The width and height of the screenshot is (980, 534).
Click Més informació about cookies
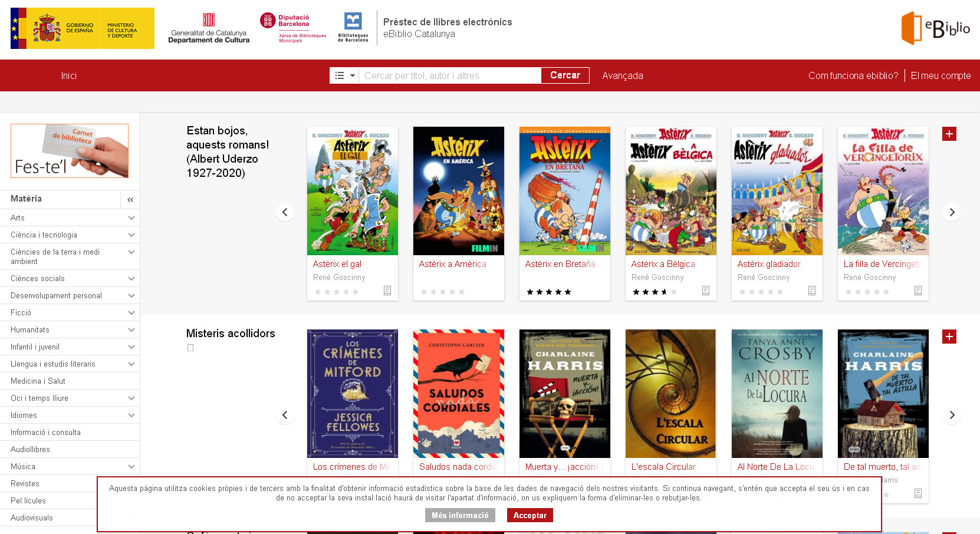(460, 515)
